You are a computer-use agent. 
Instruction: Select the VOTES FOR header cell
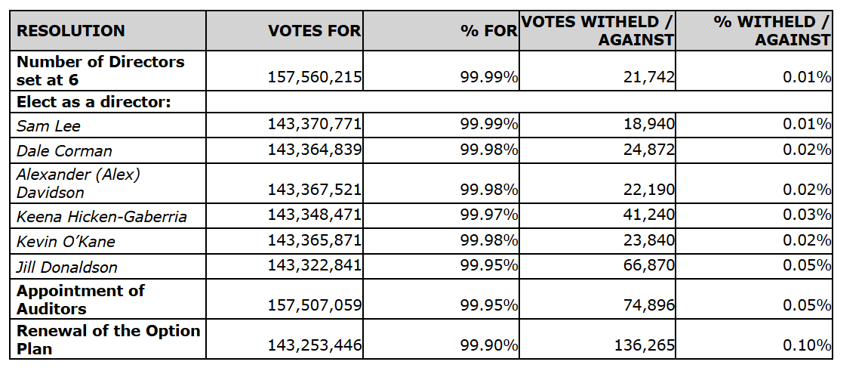click(x=315, y=32)
